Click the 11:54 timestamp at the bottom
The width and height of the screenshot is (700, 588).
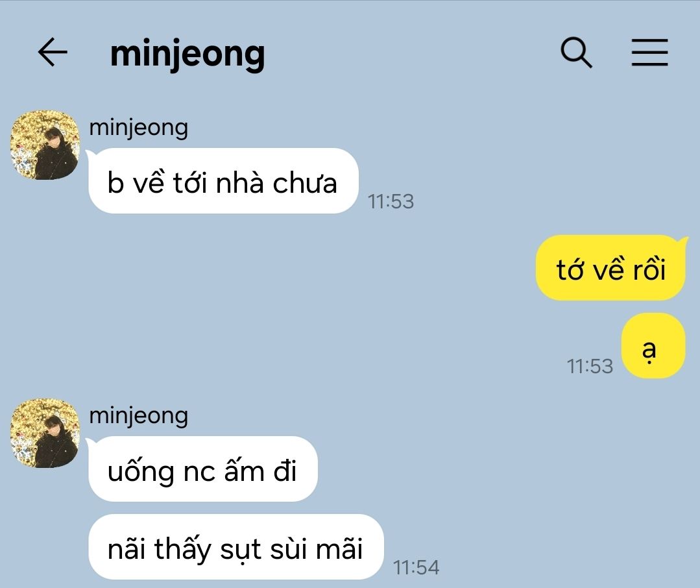click(416, 567)
